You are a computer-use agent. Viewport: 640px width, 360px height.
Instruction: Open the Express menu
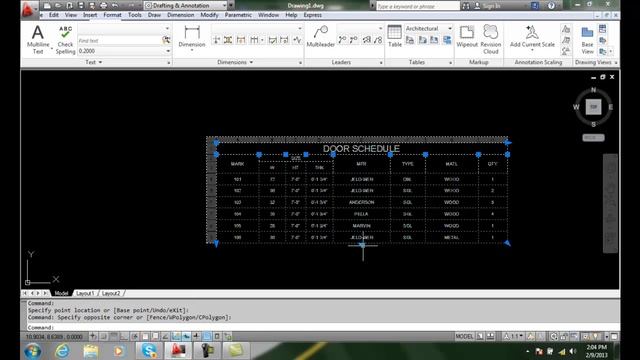click(313, 15)
